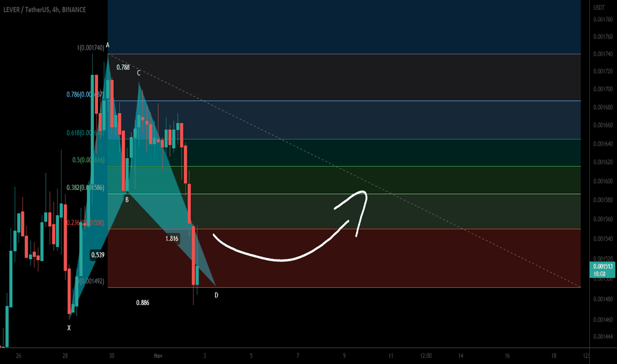Click the 0.001660 price axis label
Viewport: 617px width, 364px height.
(x=603, y=125)
